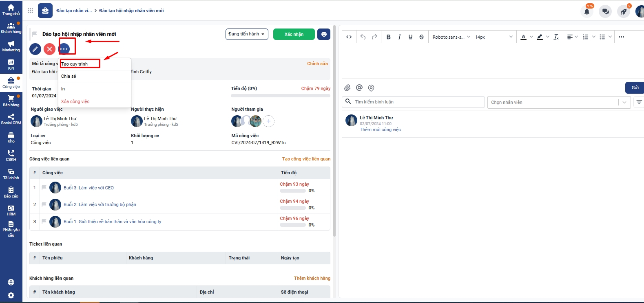
Task: Open HRM module in sidebar
Action: pos(11,210)
